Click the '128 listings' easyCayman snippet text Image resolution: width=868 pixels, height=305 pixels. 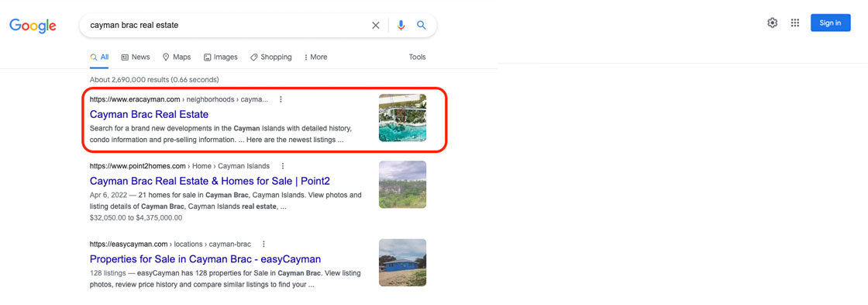pyautogui.click(x=107, y=273)
